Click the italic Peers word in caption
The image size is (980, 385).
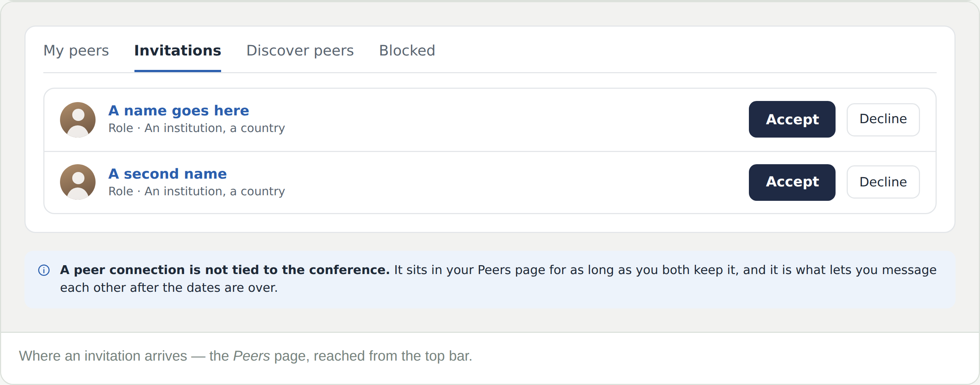(251, 356)
